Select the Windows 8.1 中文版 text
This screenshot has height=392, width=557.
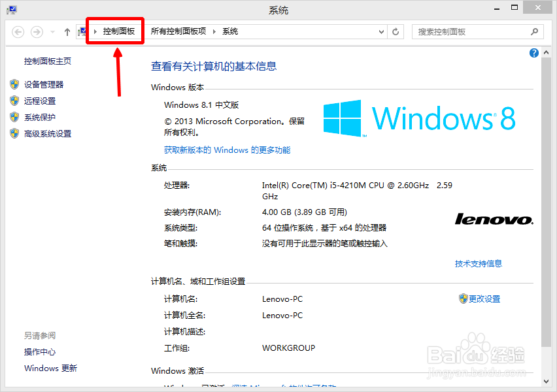201,105
